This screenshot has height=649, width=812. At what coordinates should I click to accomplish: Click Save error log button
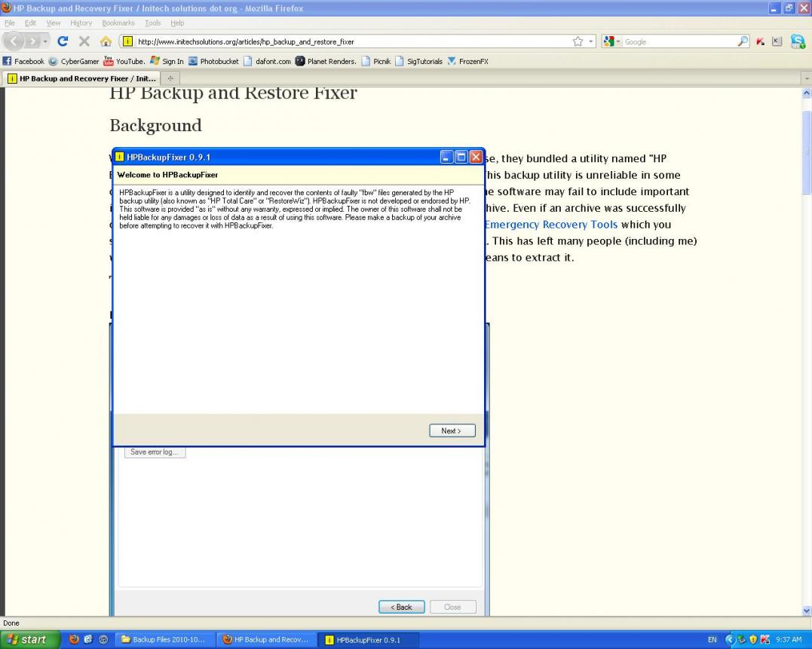coord(155,452)
